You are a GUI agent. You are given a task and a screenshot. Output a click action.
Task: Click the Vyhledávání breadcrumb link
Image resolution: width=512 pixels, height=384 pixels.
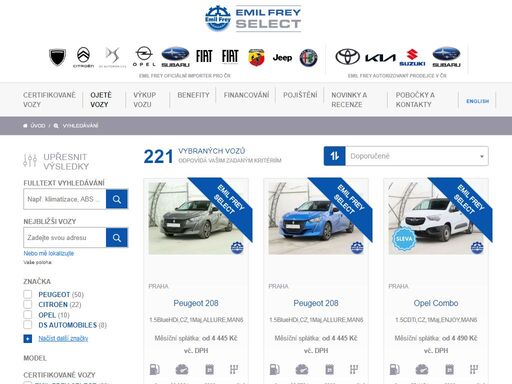(x=80, y=126)
